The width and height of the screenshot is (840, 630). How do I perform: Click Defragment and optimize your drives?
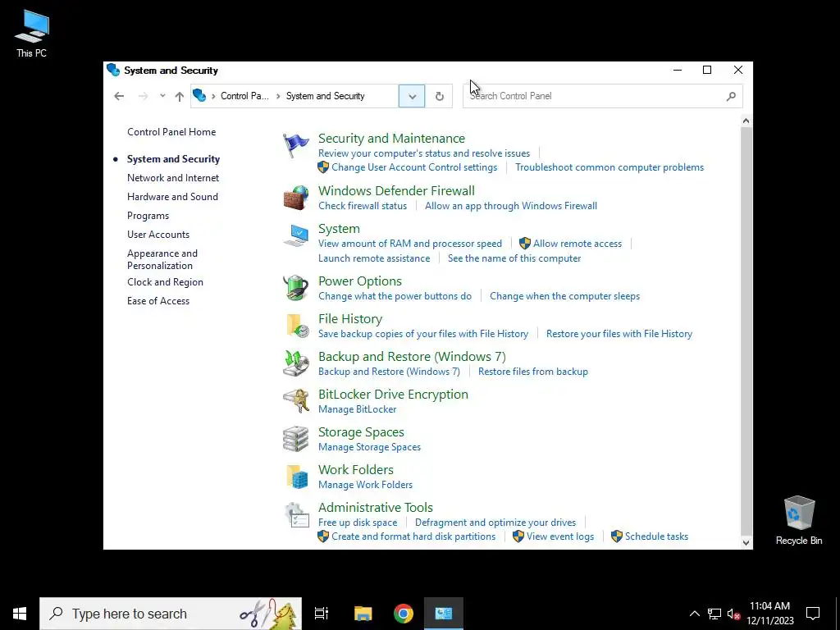pos(495,523)
